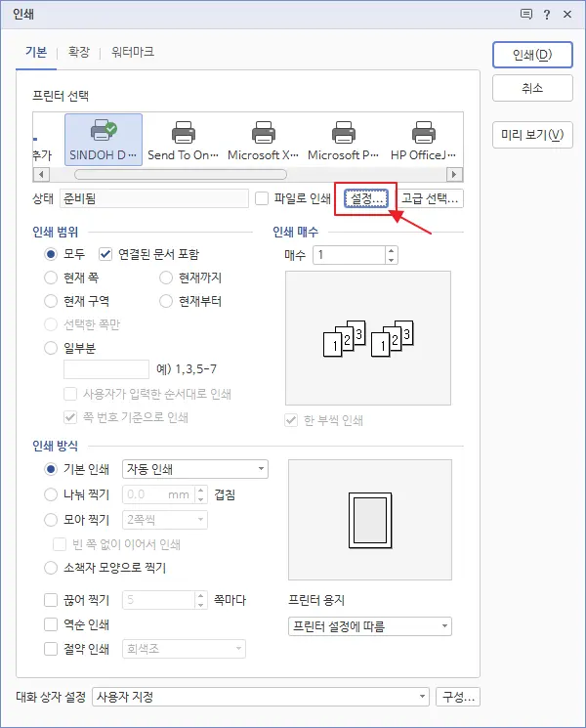Switch to the 기본 tab
The image size is (586, 728).
pos(36,52)
